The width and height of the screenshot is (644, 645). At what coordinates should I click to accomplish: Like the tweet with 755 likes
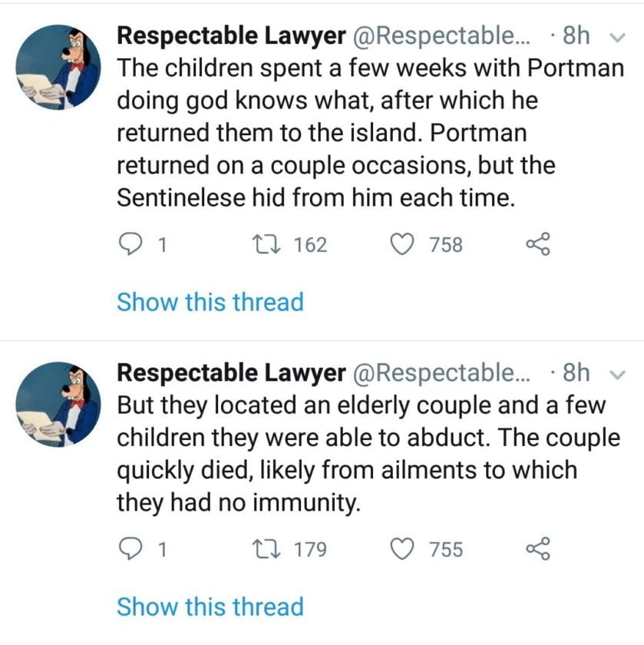pos(401,549)
